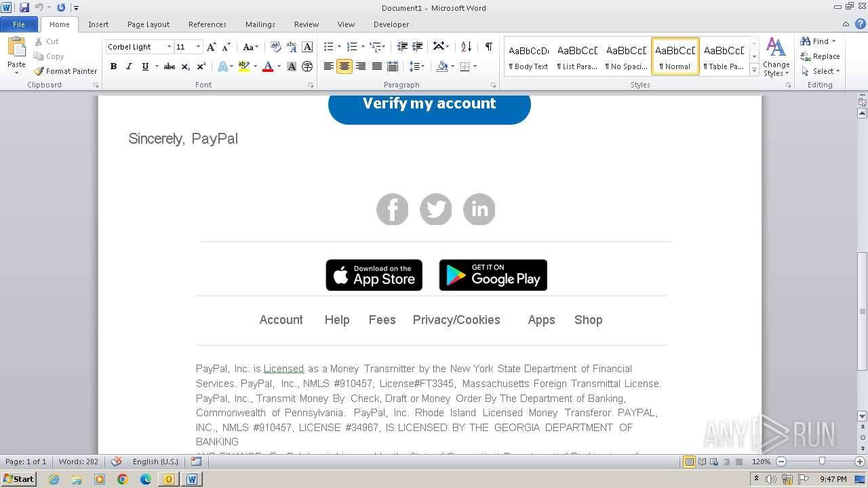This screenshot has height=488, width=868.
Task: Toggle Justify alignment
Action: point(376,66)
